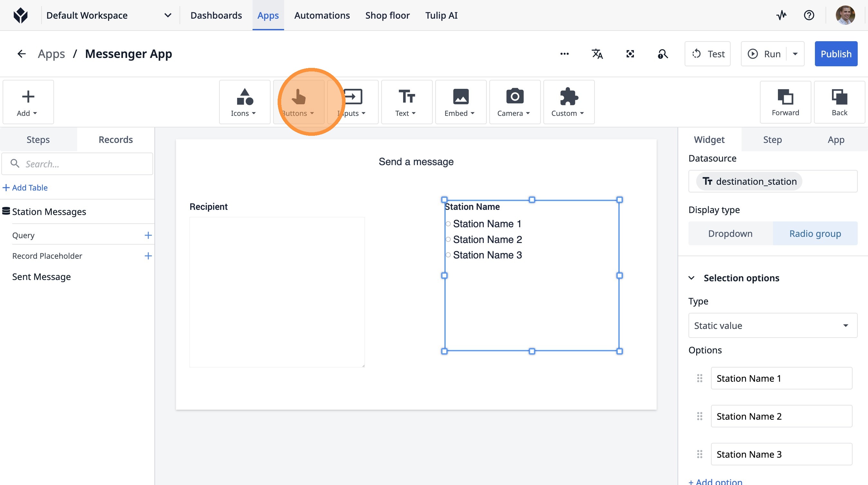
Task: Open the Static value Type dropdown
Action: click(x=772, y=325)
